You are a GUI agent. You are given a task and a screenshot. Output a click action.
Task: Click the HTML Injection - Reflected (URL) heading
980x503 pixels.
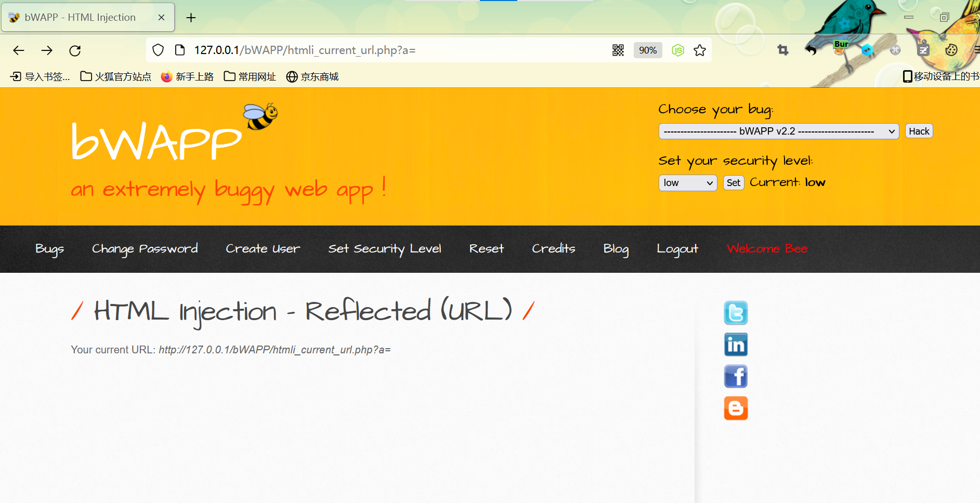point(303,312)
